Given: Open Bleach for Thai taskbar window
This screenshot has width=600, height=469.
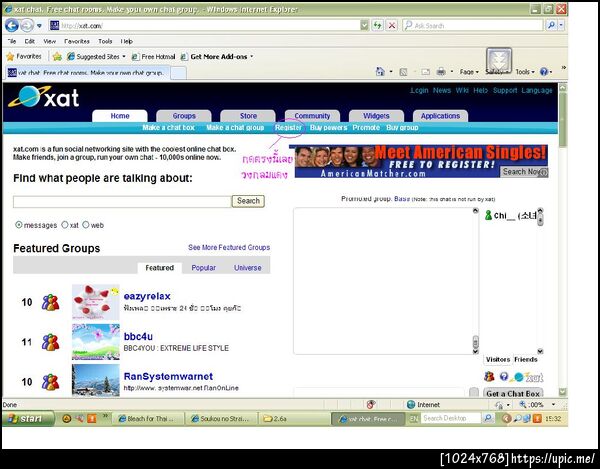Looking at the screenshot, I should click(x=147, y=419).
